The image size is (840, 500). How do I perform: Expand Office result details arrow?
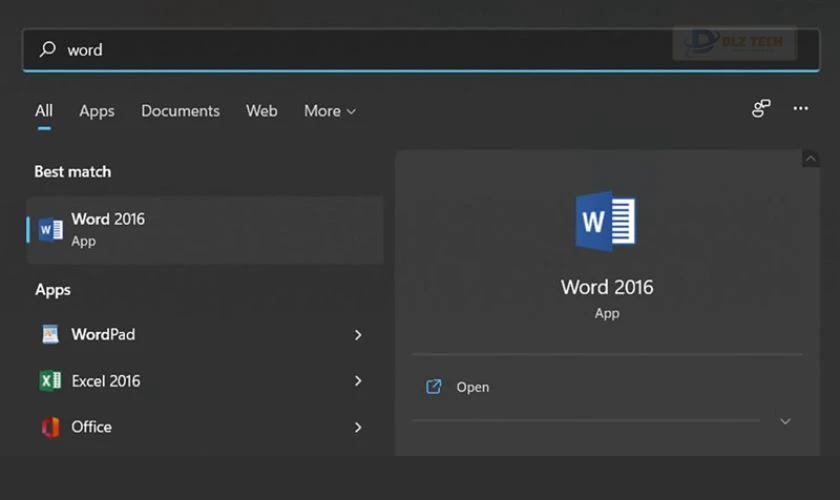tap(358, 427)
